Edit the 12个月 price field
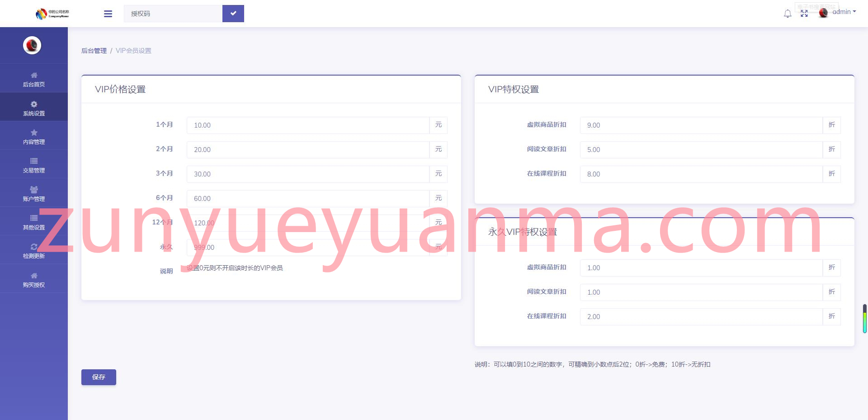This screenshot has width=868, height=420. 308,223
